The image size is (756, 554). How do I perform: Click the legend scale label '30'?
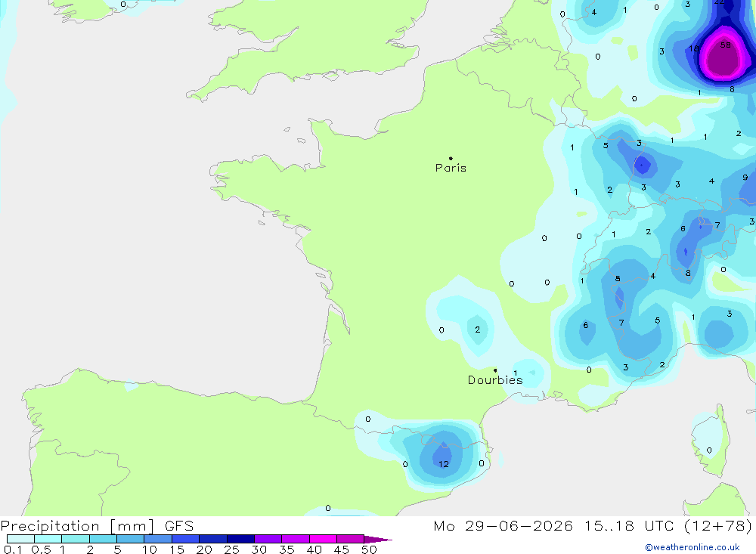pos(259,549)
